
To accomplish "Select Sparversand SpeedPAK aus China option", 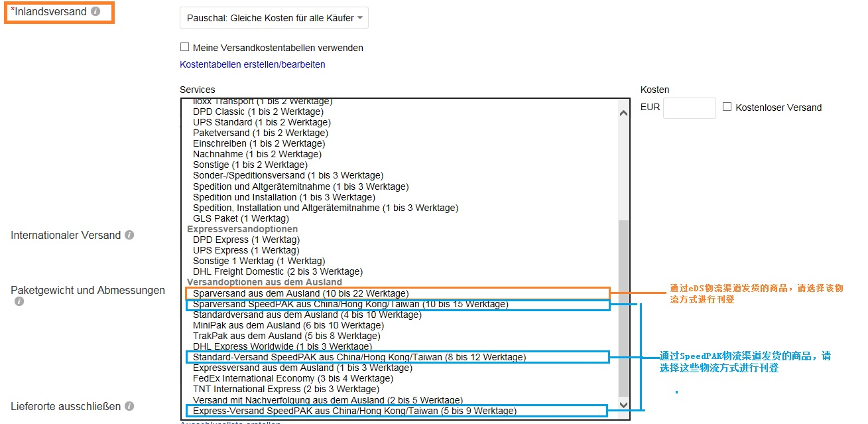I will pos(350,305).
